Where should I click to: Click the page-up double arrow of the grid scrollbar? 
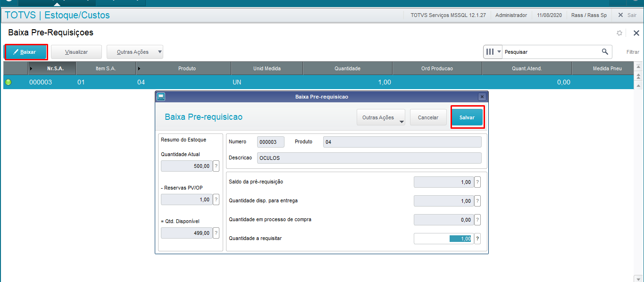(x=638, y=76)
